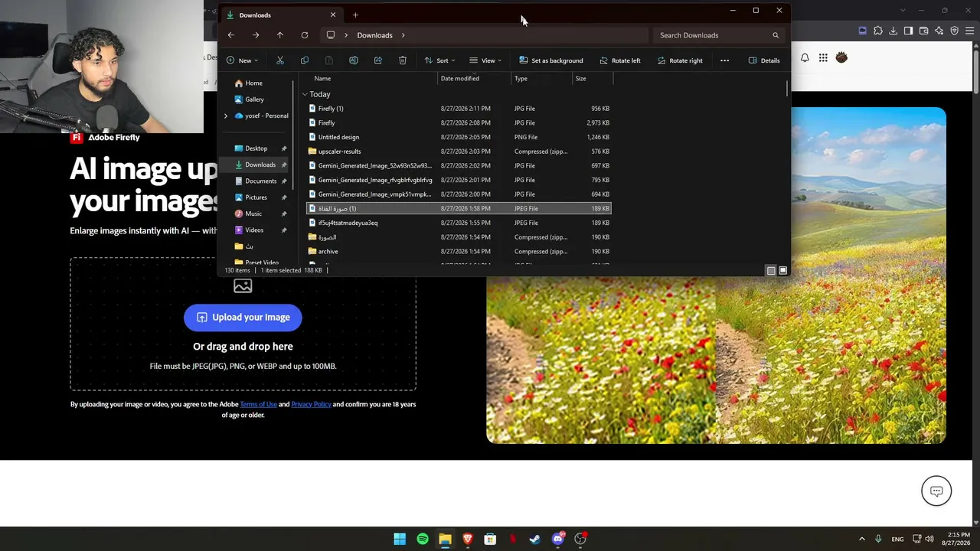Go forward in File Explorer
The width and height of the screenshot is (980, 551).
pos(256,35)
